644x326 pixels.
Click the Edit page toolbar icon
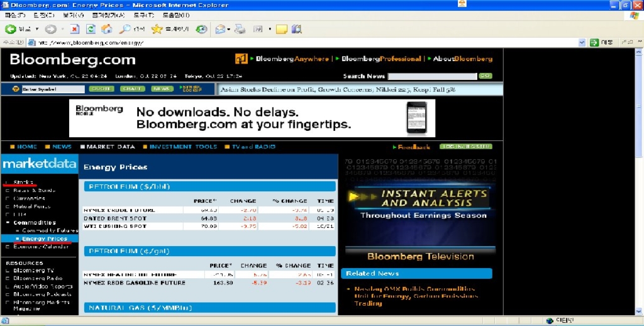258,29
